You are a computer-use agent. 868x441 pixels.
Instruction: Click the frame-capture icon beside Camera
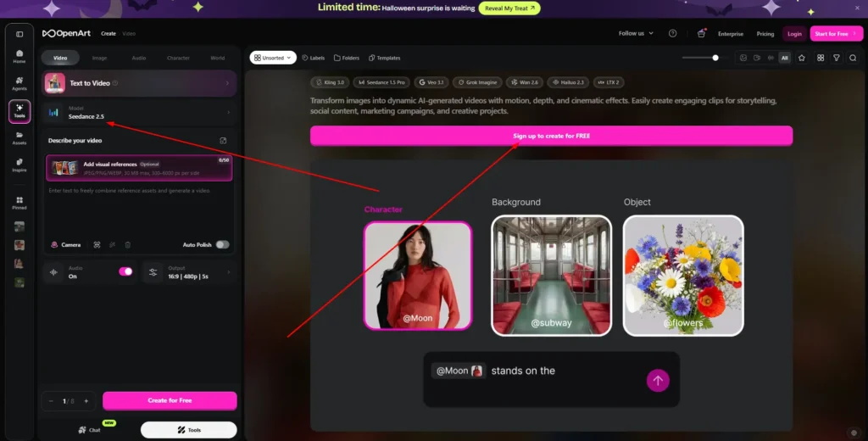[97, 245]
